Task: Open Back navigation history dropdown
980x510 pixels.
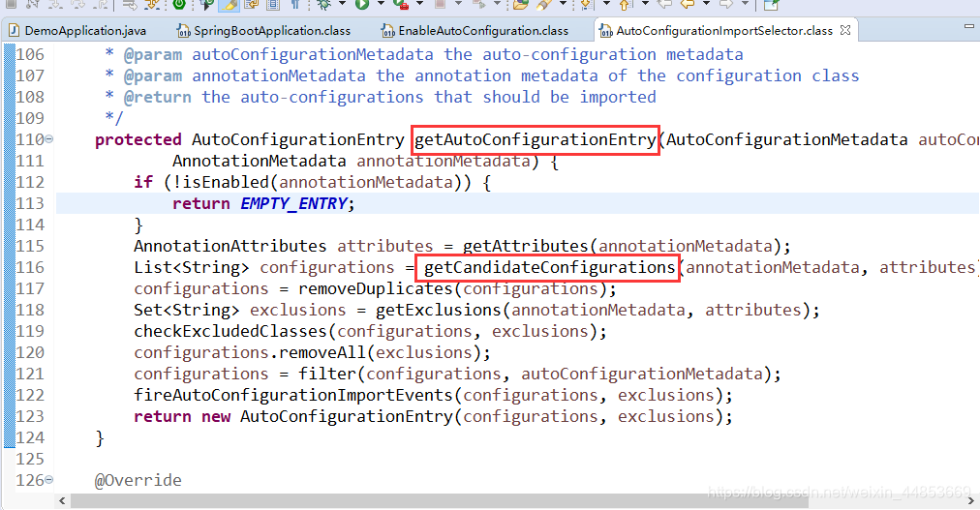Action: [706, 4]
